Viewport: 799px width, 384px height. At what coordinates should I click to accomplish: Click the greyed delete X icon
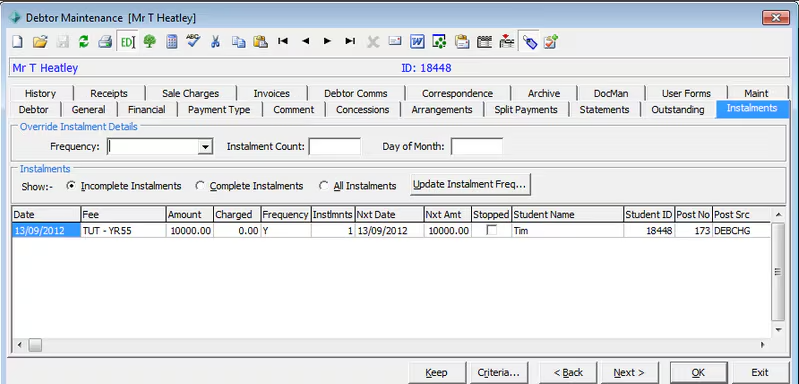pyautogui.click(x=373, y=42)
